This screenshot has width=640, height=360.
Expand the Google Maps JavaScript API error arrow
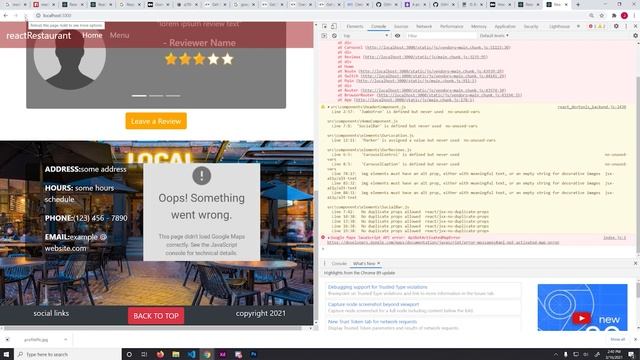click(329, 238)
